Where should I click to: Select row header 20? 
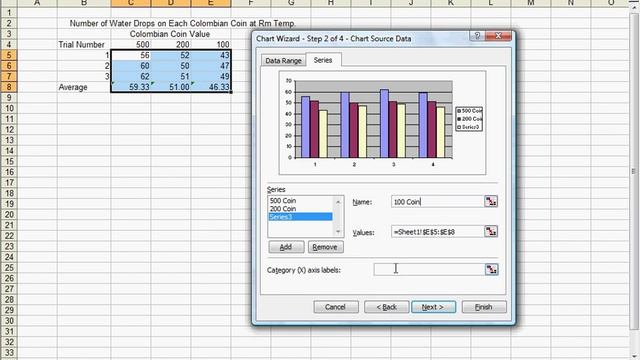click(x=9, y=214)
